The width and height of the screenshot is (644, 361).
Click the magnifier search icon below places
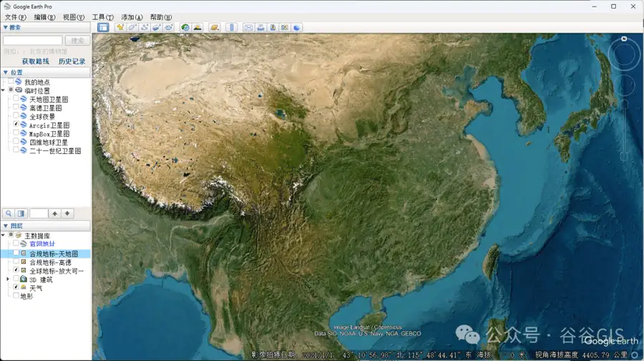point(9,213)
